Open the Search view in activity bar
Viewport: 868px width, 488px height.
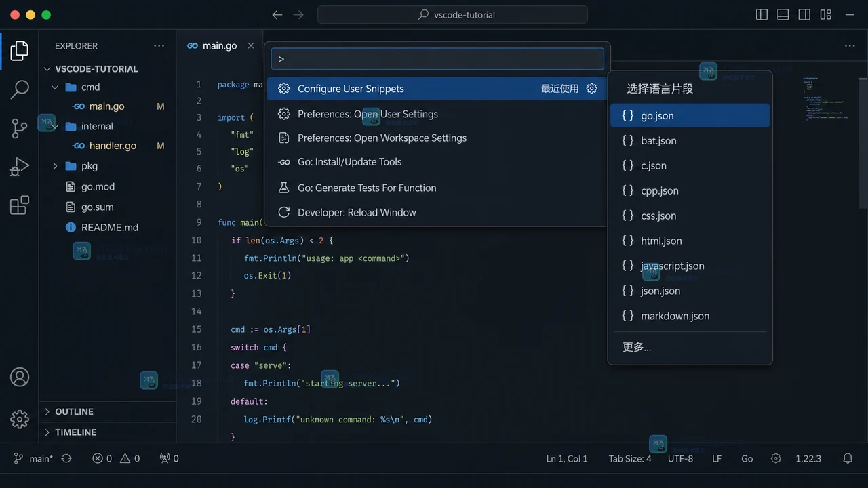tap(20, 89)
